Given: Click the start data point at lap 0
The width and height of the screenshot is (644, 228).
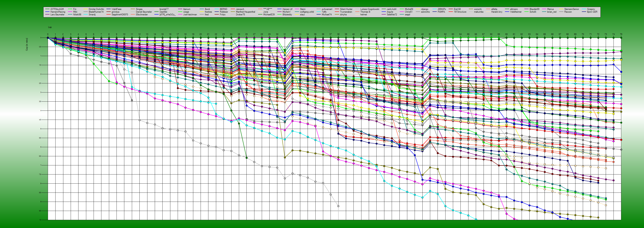Looking at the screenshot, I should tap(48, 38).
